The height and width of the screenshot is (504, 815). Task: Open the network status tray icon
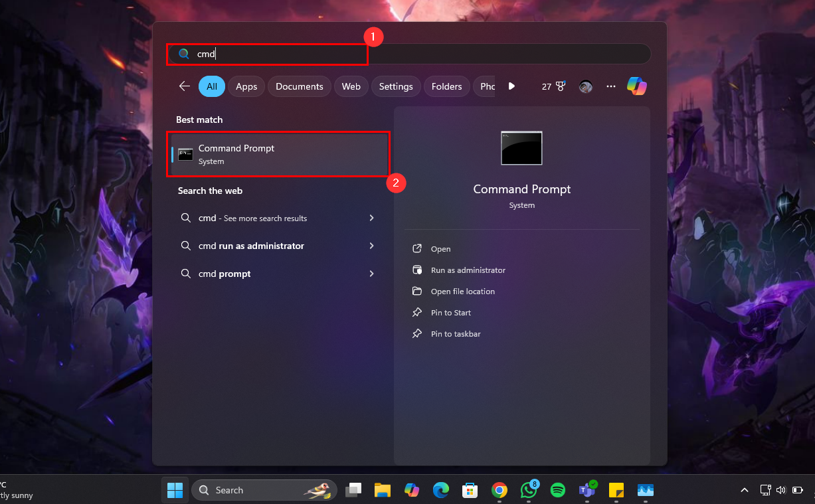pyautogui.click(x=765, y=490)
